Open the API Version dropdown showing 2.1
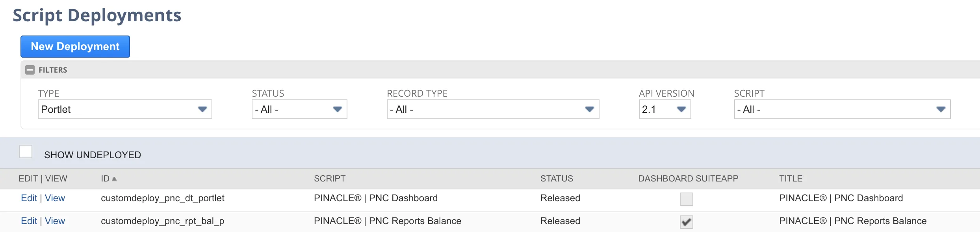980x232 pixels. pyautogui.click(x=665, y=109)
